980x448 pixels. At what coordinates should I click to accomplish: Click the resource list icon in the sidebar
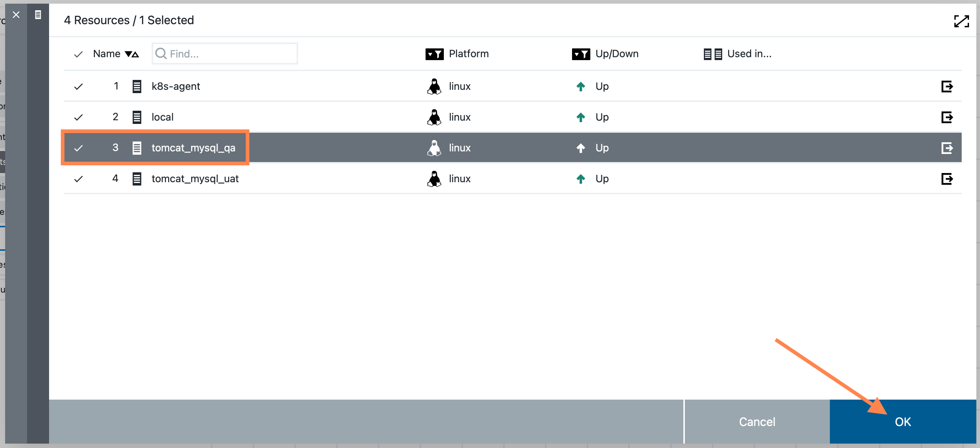(38, 15)
